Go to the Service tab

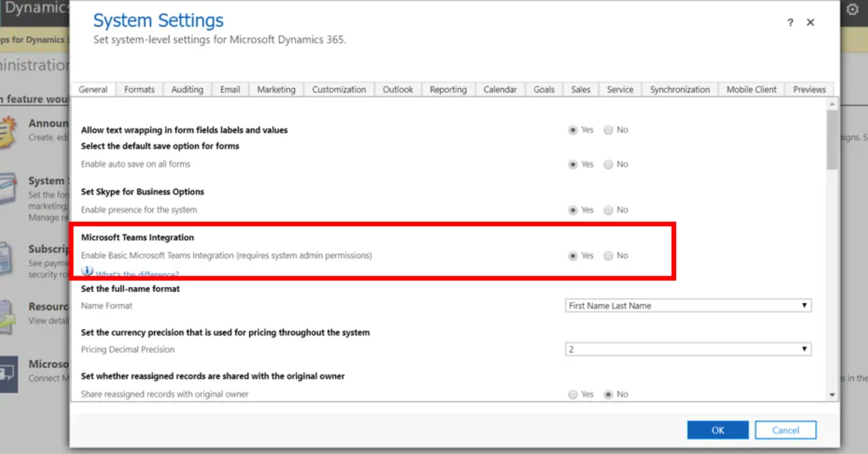click(620, 90)
